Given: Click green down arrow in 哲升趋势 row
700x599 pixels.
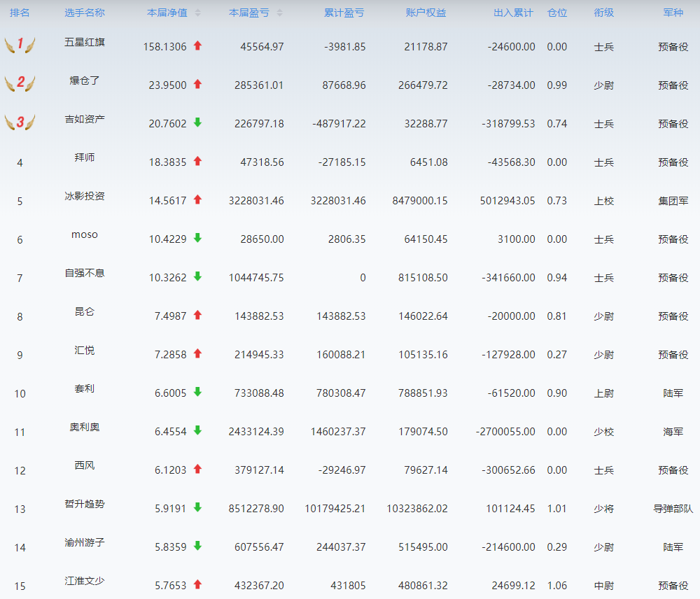Looking at the screenshot, I should click(x=198, y=507).
